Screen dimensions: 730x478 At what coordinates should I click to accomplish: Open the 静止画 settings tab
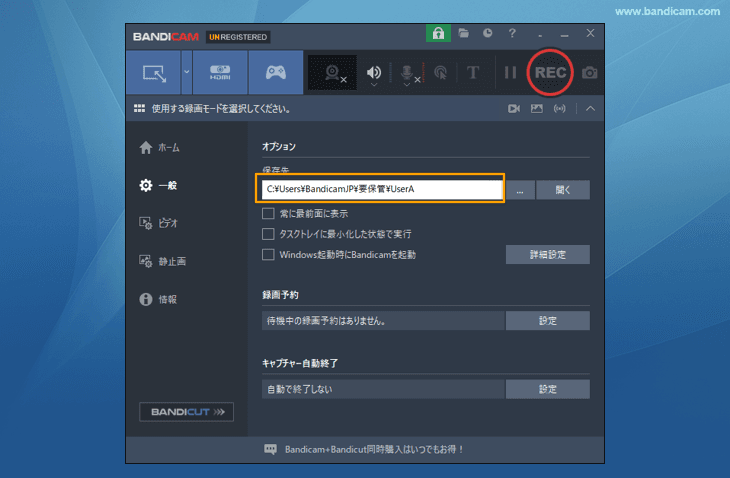pyautogui.click(x=162, y=261)
